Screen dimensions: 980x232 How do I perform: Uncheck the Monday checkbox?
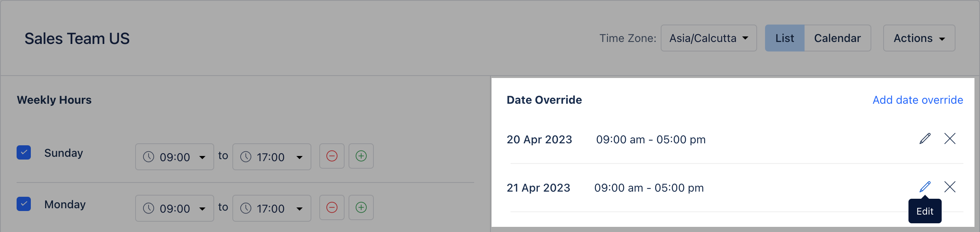point(24,204)
